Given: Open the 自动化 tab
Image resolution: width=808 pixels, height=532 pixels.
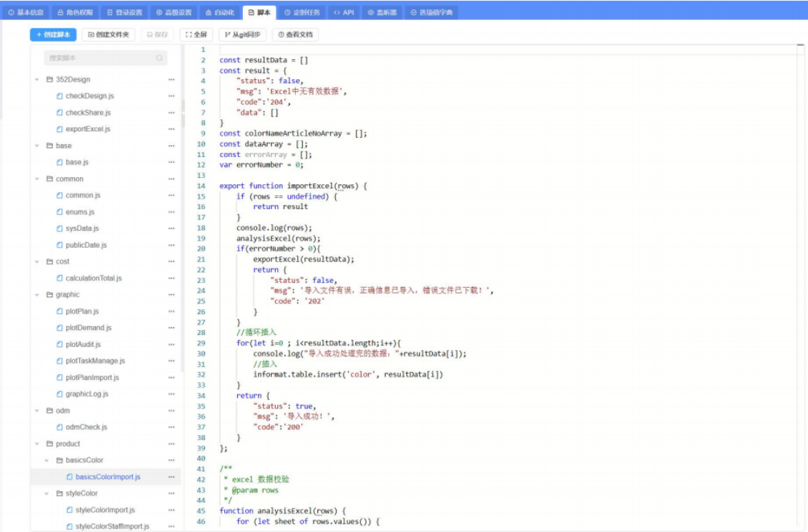Looking at the screenshot, I should click(x=220, y=12).
